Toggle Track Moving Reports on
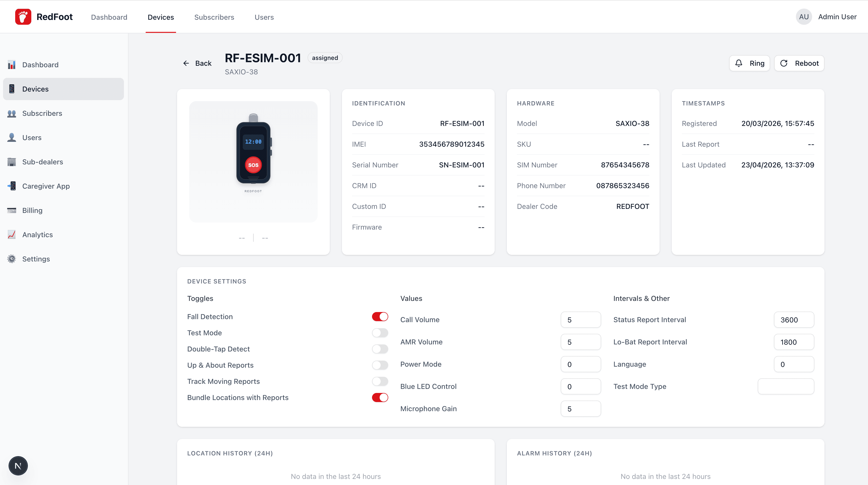Screen dimensions: 868x485 click(380, 381)
